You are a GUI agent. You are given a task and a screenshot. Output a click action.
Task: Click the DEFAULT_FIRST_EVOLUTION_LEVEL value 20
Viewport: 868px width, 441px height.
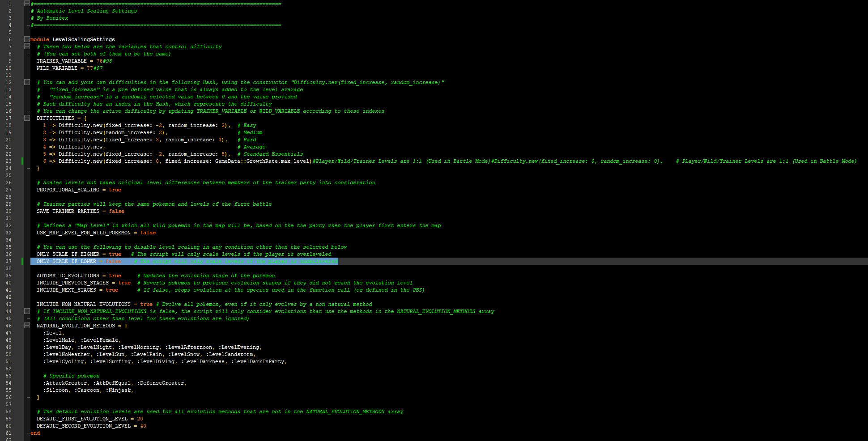pyautogui.click(x=140, y=419)
